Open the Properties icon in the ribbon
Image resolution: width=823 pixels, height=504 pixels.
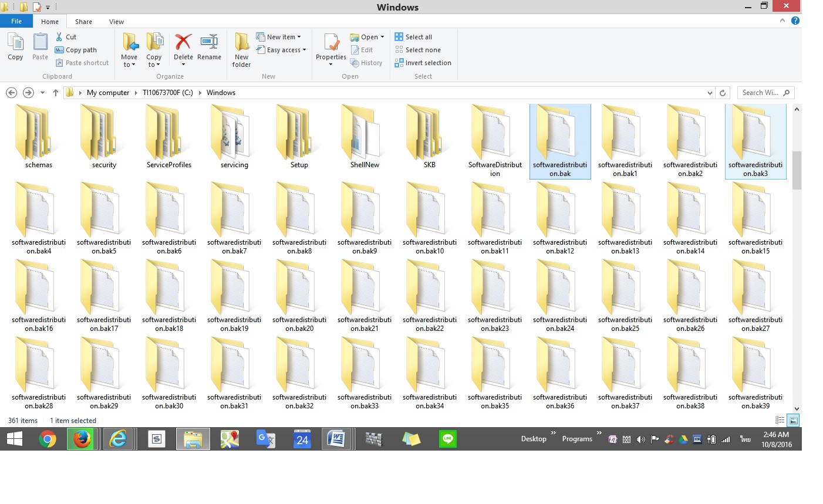coord(331,45)
